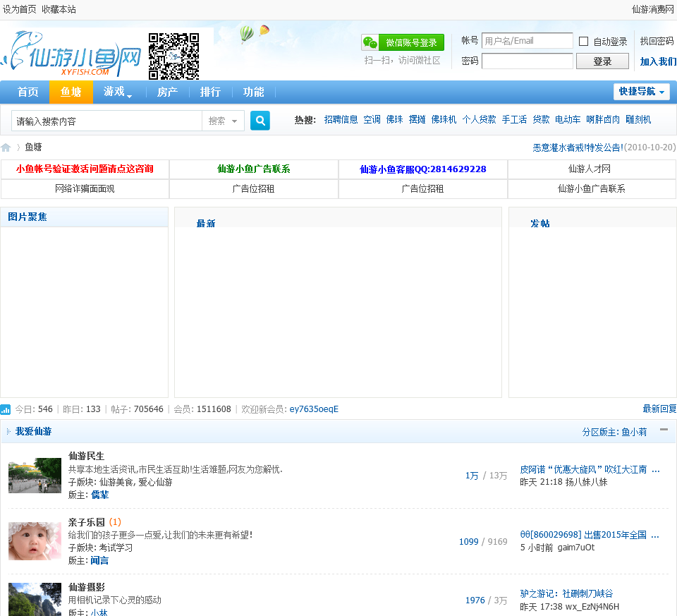Click the 微信账号登录 WeChat login button

point(403,42)
